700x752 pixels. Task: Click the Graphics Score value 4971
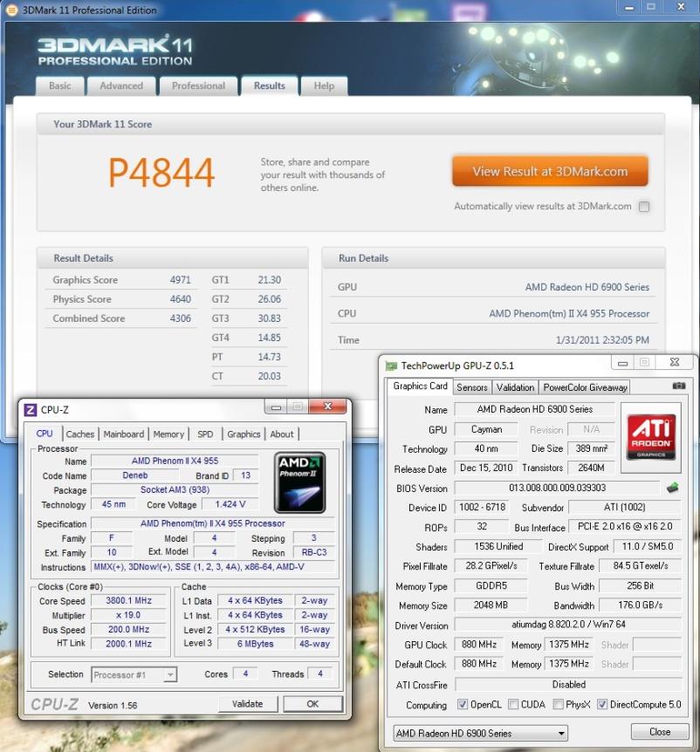[181, 280]
